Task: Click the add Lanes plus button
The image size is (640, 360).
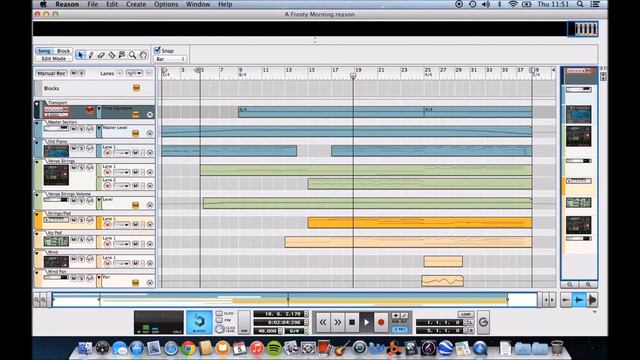Action: pyautogui.click(x=120, y=73)
